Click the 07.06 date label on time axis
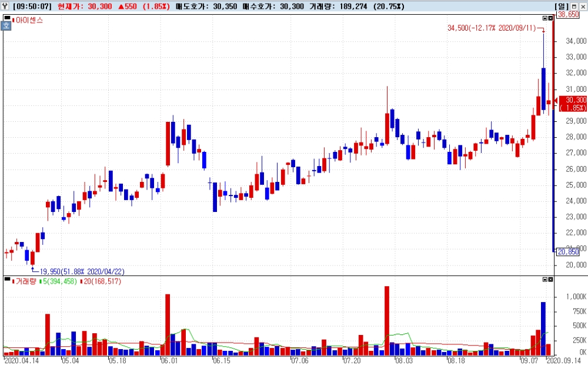The width and height of the screenshot is (588, 365). pyautogui.click(x=300, y=360)
